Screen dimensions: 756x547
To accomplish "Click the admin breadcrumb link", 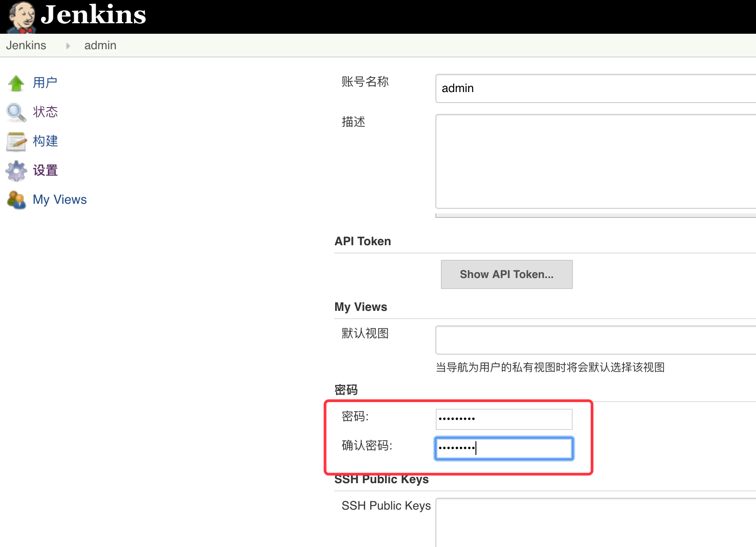I will 100,45.
